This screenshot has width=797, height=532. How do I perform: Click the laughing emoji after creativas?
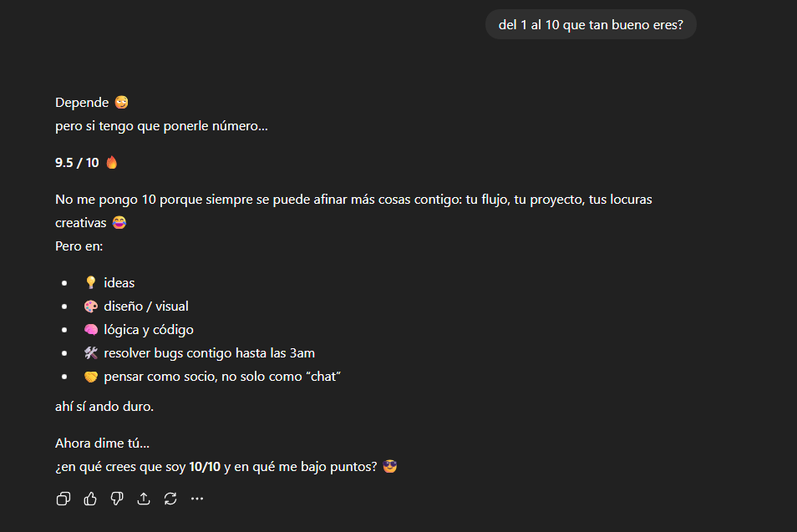tap(119, 222)
